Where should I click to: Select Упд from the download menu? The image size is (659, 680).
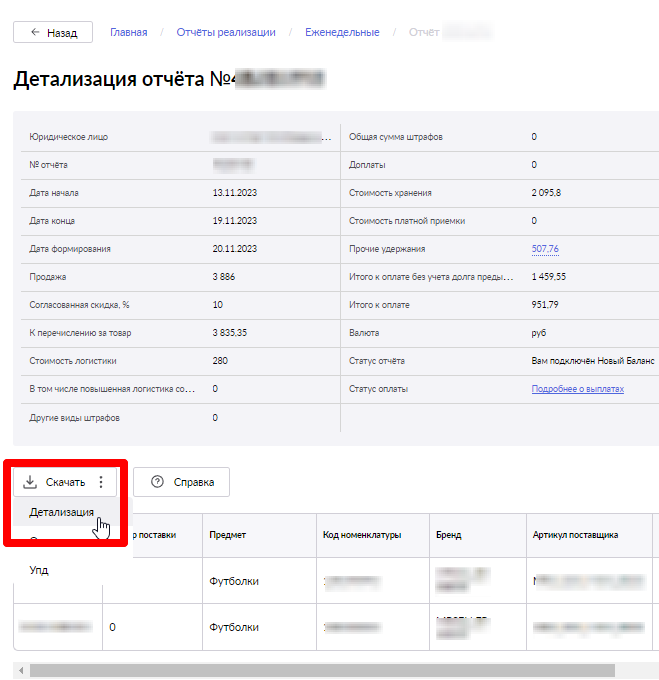(39, 570)
